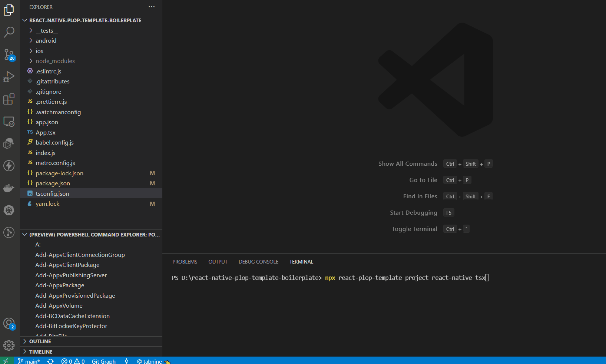Open the Git Graph circle icon in activity bar
Image resolution: width=606 pixels, height=364 pixels.
pyautogui.click(x=9, y=232)
